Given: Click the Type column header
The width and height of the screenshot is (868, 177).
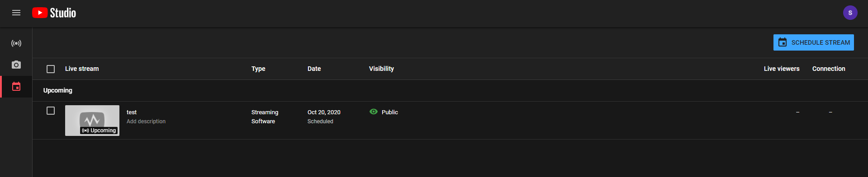Looking at the screenshot, I should coord(258,69).
